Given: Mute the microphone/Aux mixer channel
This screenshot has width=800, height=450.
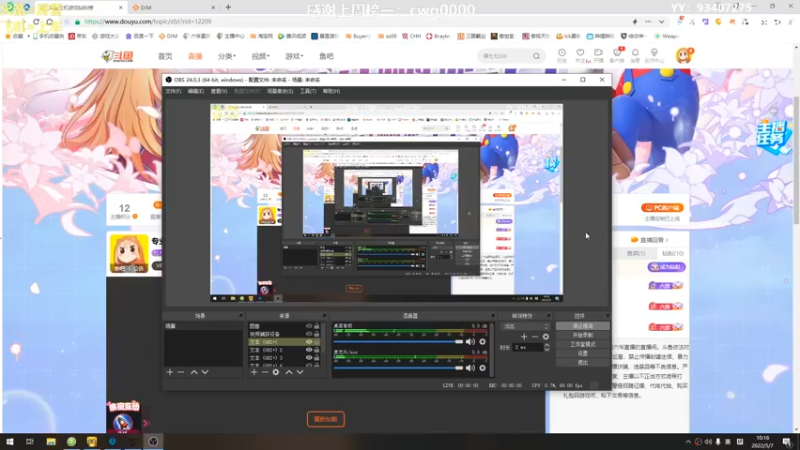Looking at the screenshot, I should 470,368.
